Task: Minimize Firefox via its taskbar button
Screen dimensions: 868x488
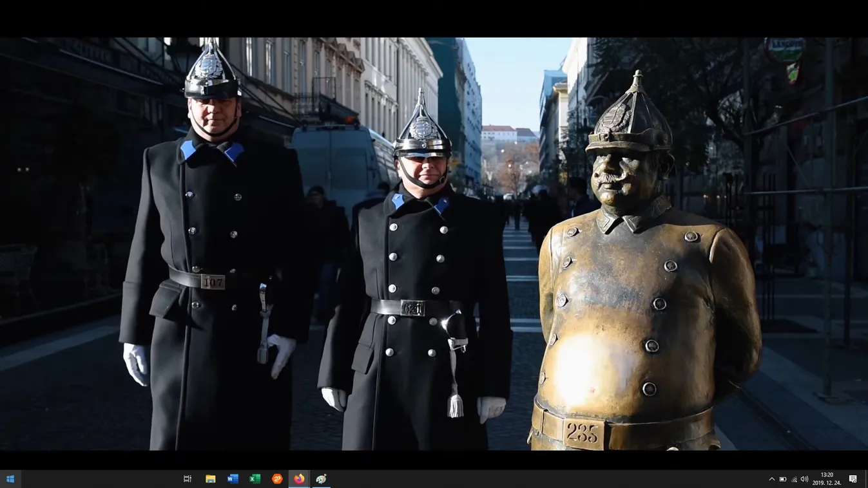Action: coord(298,478)
